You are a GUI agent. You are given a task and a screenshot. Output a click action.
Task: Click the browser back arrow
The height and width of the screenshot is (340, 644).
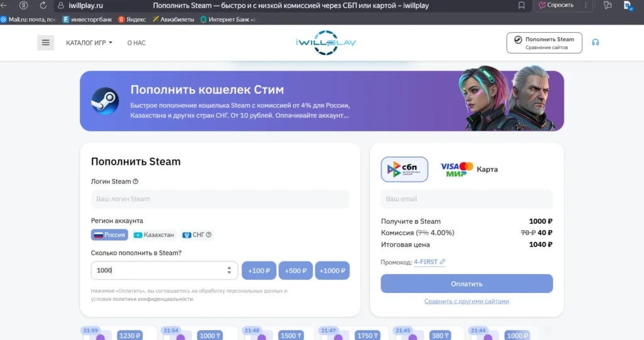coord(4,5)
